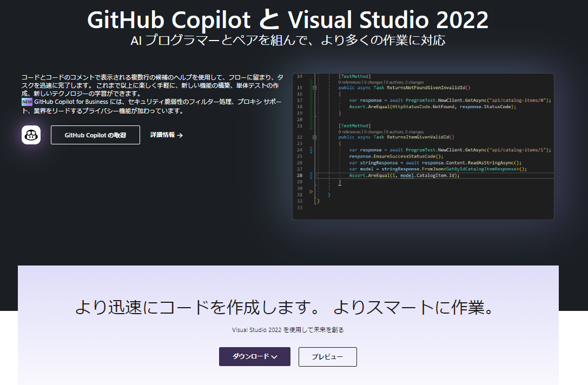Click line number 14 in the code editor
Screen dimensions: 588x385
299,77
